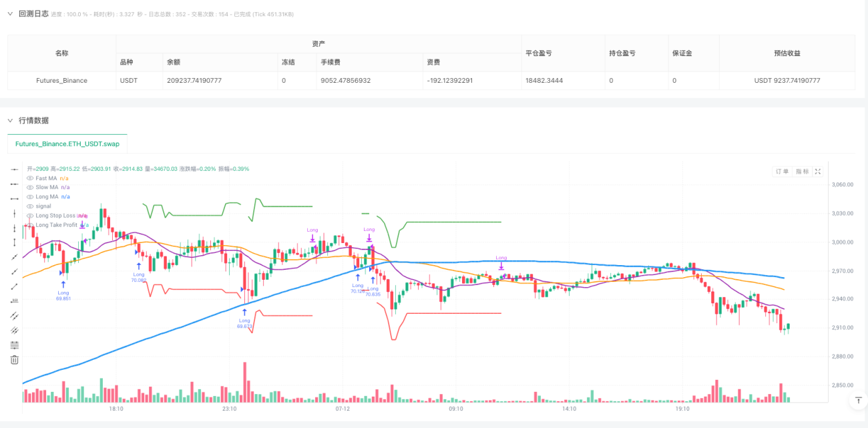Click the trash icon to delete drawings
Screen dimensions: 868x428
pyautogui.click(x=15, y=360)
